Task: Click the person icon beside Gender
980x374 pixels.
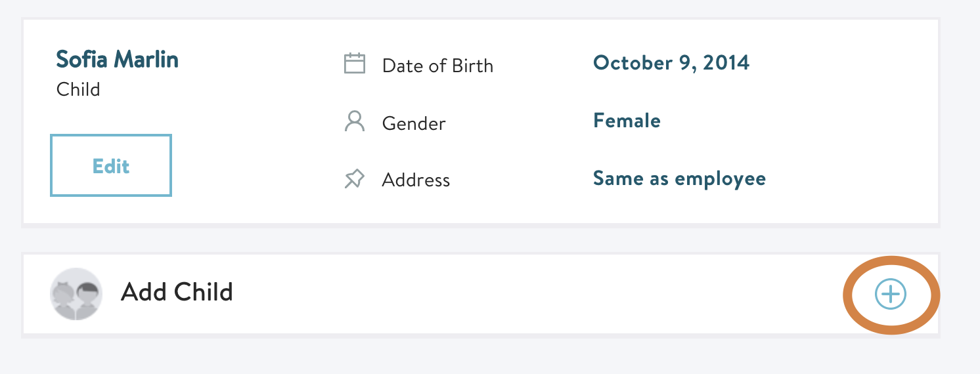Action: click(x=355, y=121)
